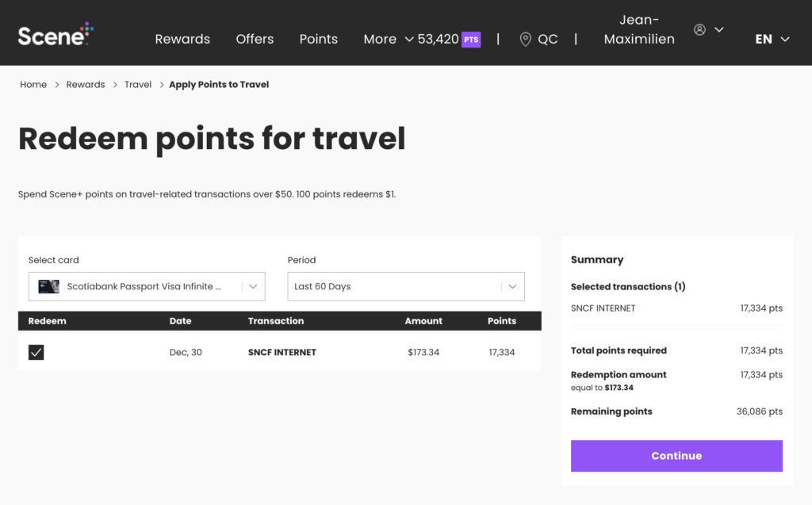The width and height of the screenshot is (812, 505).
Task: Open the EN language dropdown
Action: point(771,38)
